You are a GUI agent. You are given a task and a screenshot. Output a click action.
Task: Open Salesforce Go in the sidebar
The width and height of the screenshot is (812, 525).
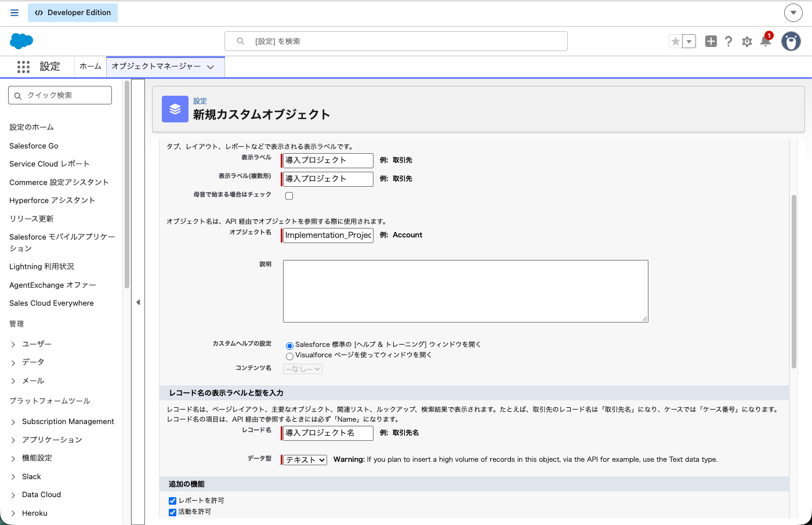pos(34,146)
